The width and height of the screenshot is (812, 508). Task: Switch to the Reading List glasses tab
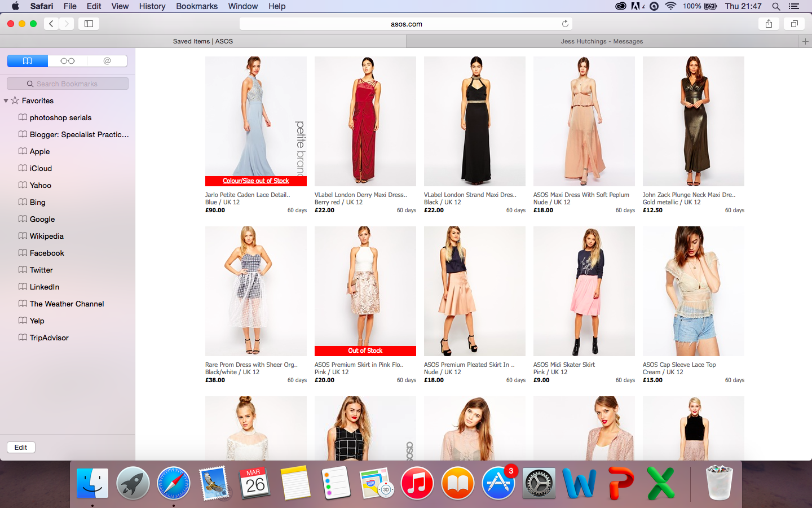pyautogui.click(x=67, y=61)
